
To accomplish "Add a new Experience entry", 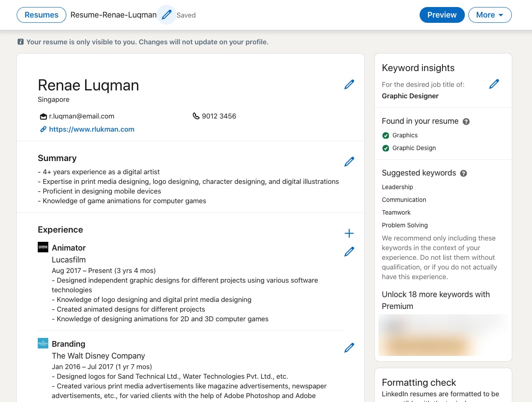I will click(x=349, y=233).
